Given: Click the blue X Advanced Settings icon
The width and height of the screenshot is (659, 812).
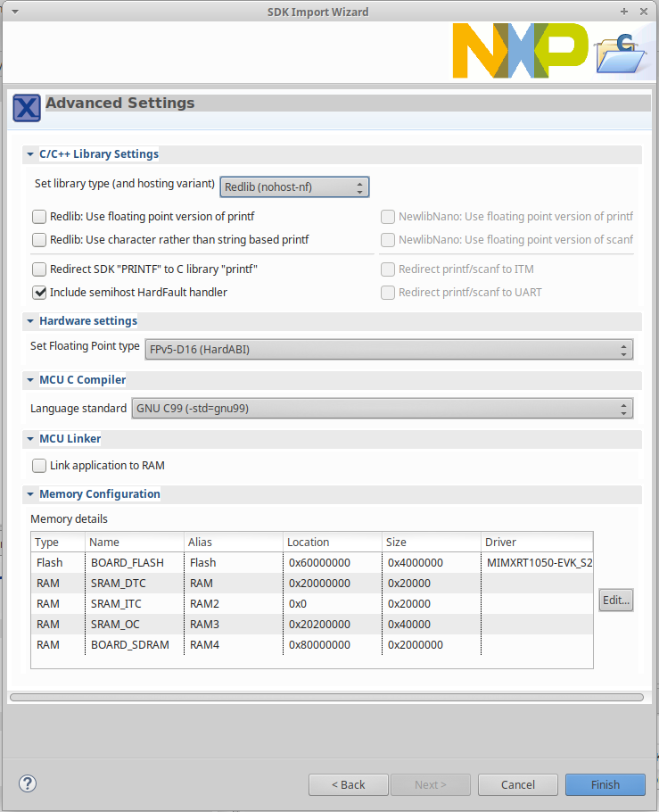Looking at the screenshot, I should (27, 107).
